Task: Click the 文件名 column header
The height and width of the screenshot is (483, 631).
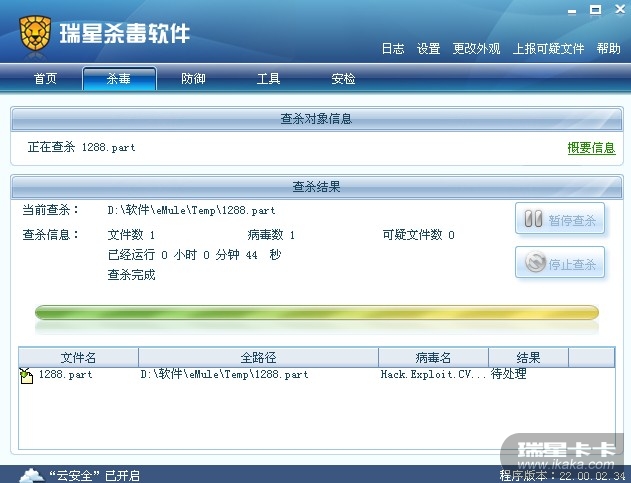Action: coord(78,357)
